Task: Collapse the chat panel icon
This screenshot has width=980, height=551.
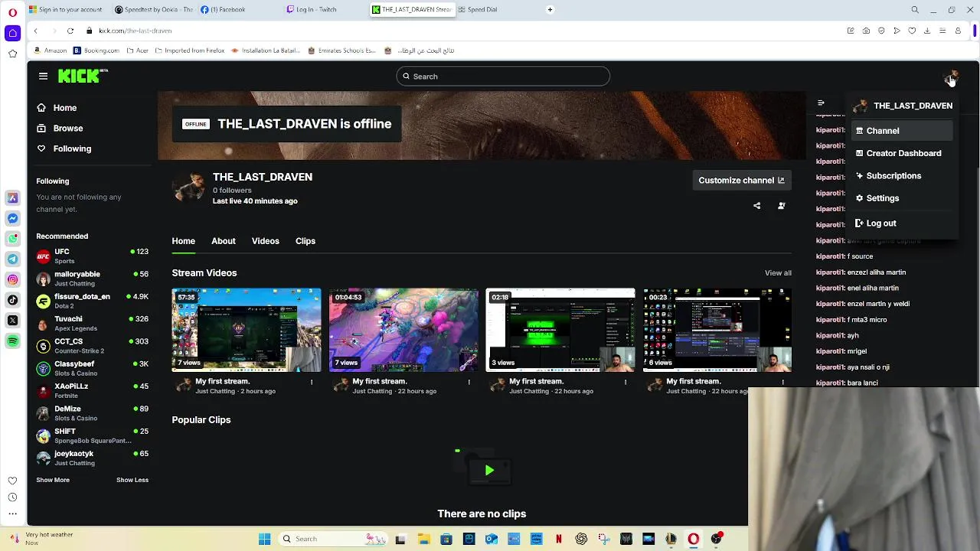Action: [821, 103]
